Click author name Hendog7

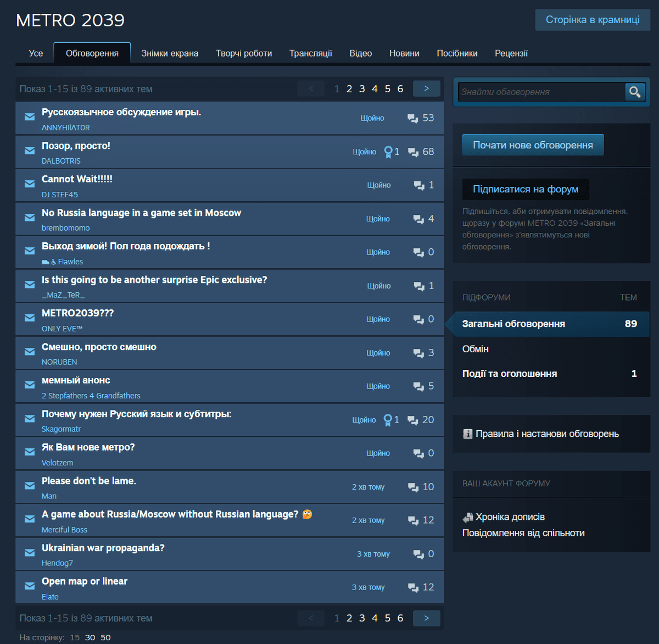(57, 563)
